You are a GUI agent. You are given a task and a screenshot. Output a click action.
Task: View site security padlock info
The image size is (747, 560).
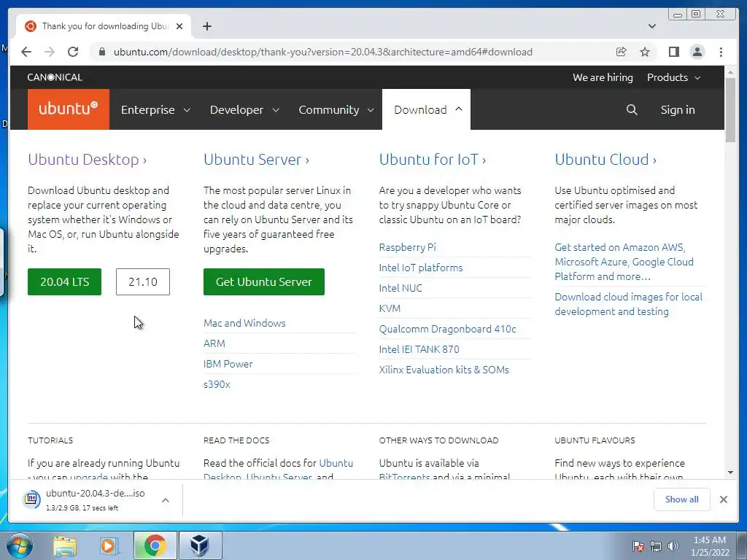(101, 52)
